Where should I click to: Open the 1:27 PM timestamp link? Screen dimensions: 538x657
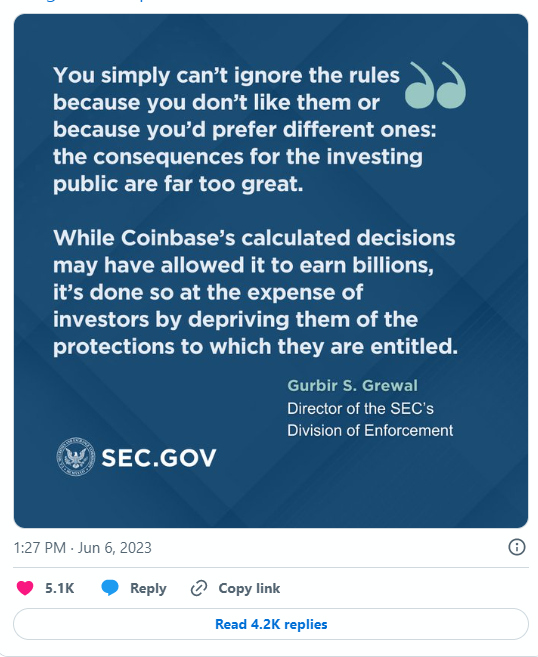point(40,548)
